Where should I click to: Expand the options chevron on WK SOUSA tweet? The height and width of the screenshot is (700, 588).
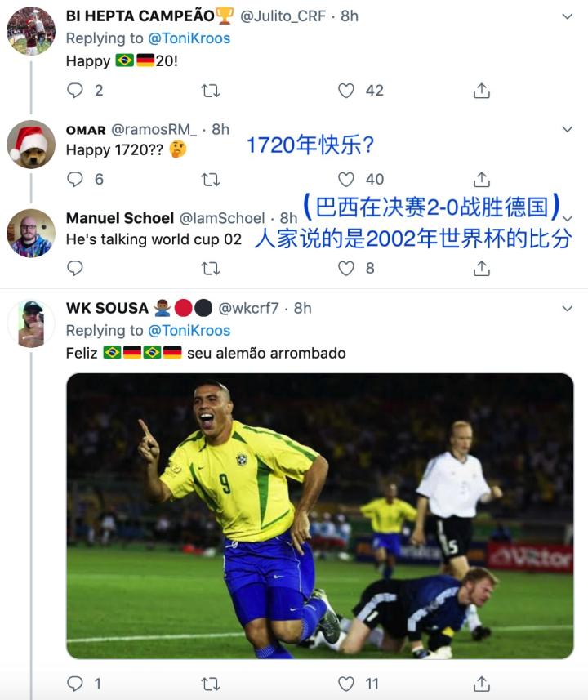[x=567, y=309]
